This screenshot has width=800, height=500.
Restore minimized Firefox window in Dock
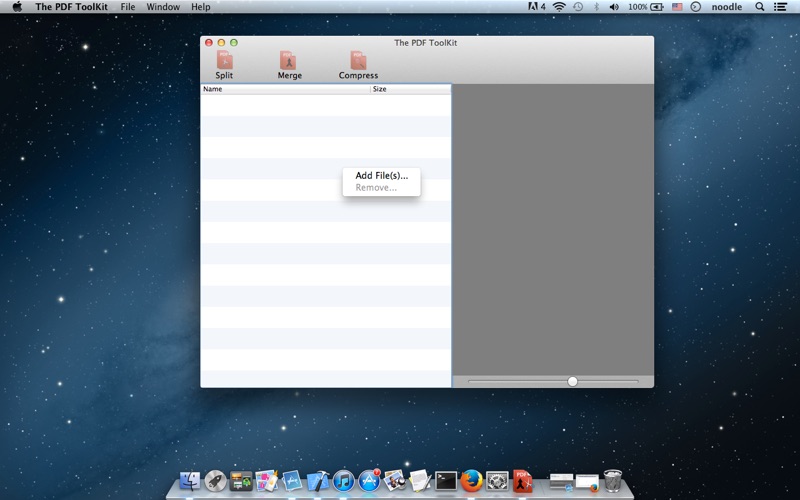pos(587,482)
